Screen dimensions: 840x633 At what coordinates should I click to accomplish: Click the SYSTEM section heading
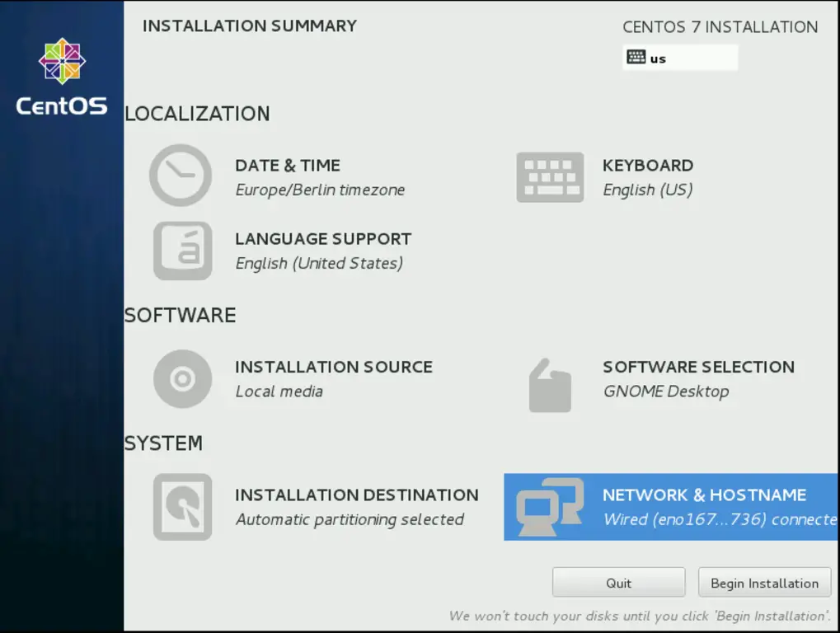(x=163, y=443)
